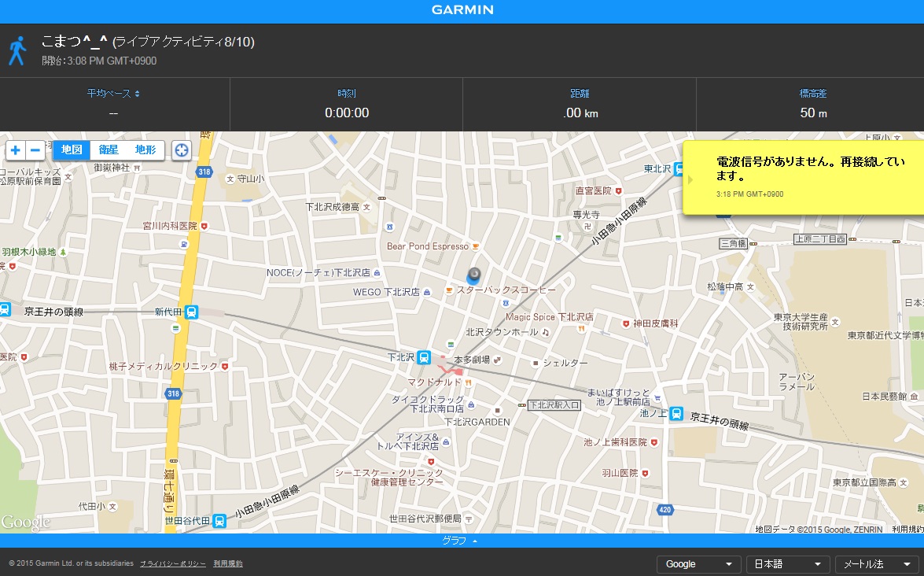924x576 pixels.
Task: Select the 下北沢 station icon
Action: (x=424, y=357)
